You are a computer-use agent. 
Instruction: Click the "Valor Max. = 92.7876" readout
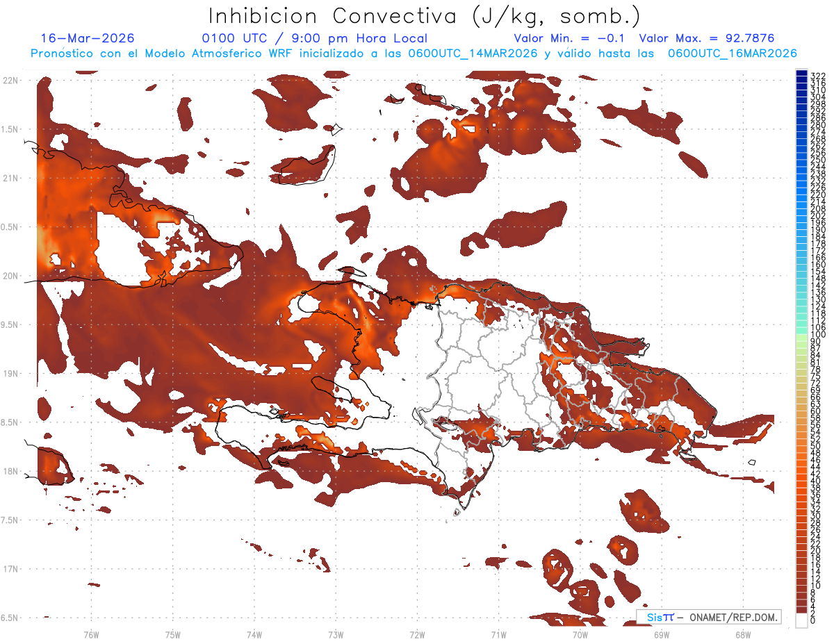click(x=707, y=39)
